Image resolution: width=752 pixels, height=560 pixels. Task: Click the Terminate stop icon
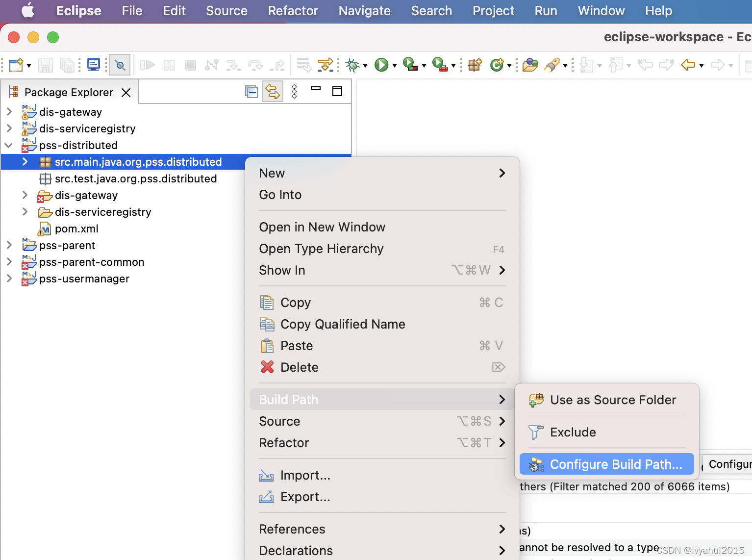tap(191, 65)
